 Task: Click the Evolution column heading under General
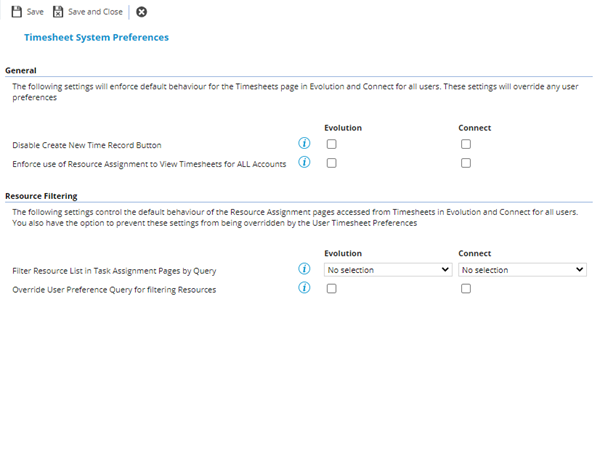pyautogui.click(x=344, y=128)
